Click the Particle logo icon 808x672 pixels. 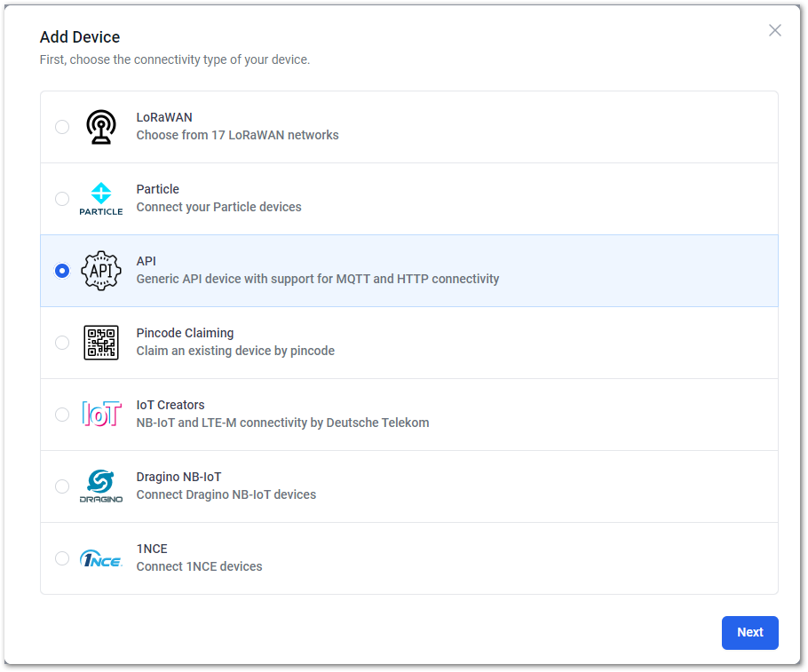coord(101,199)
